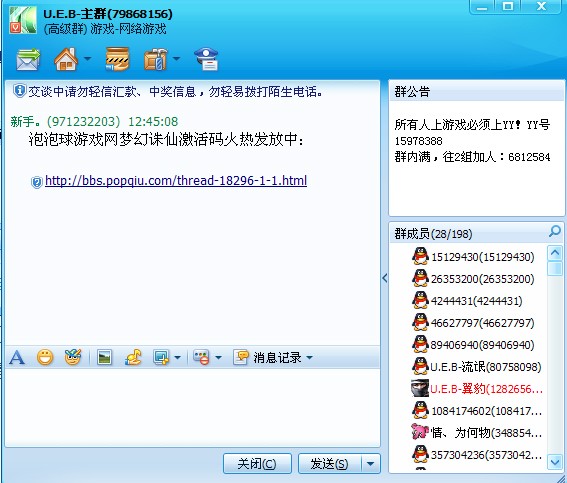Open the smiley emoticon picker
The image size is (567, 483).
[x=45, y=357]
